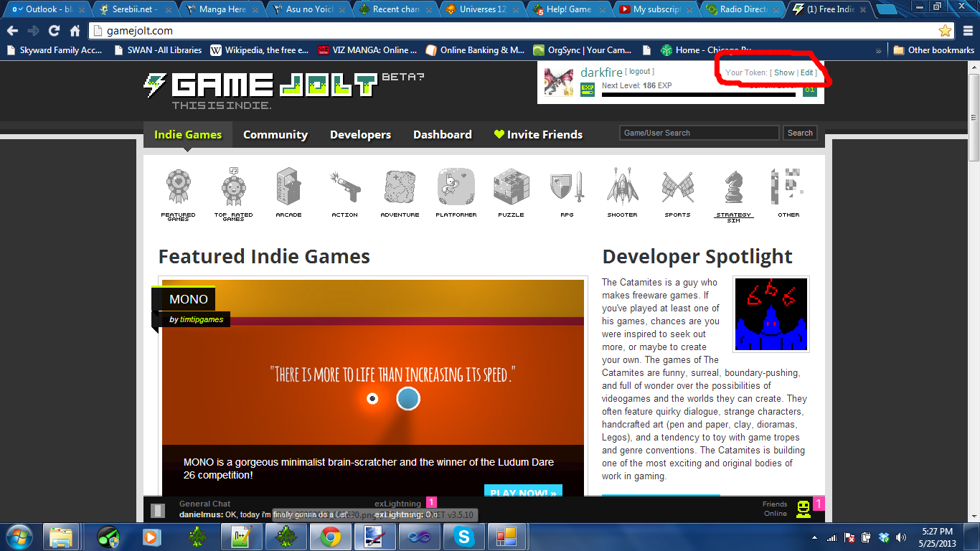Reload the page with the refresh icon
Viewport: 980px width, 551px height.
(x=54, y=31)
